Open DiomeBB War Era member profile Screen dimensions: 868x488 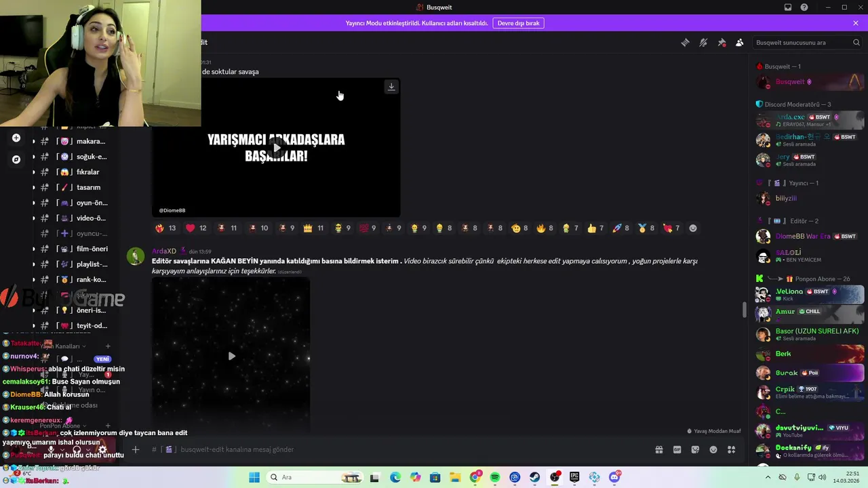coord(810,237)
